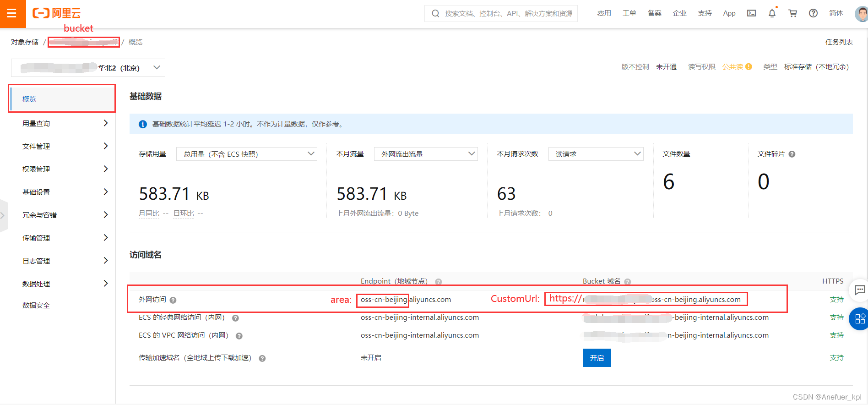Click the 月同比 label
Image resolution: width=868 pixels, height=405 pixels.
coord(149,213)
